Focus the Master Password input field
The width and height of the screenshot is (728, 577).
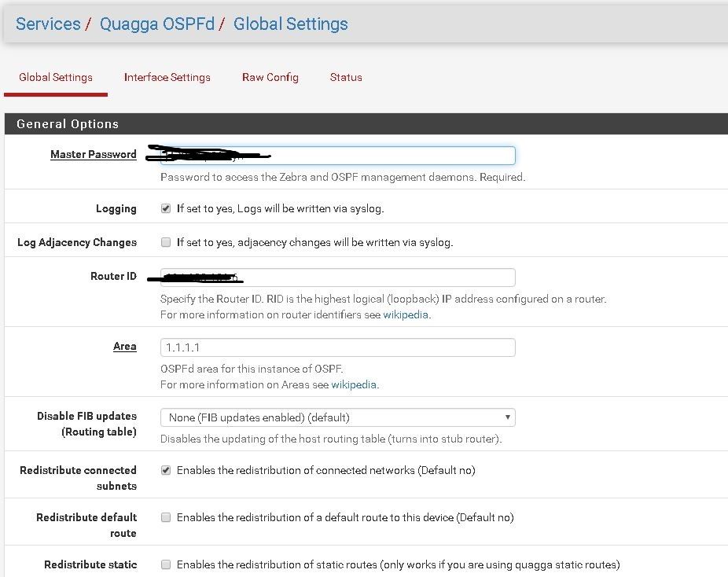pyautogui.click(x=337, y=156)
